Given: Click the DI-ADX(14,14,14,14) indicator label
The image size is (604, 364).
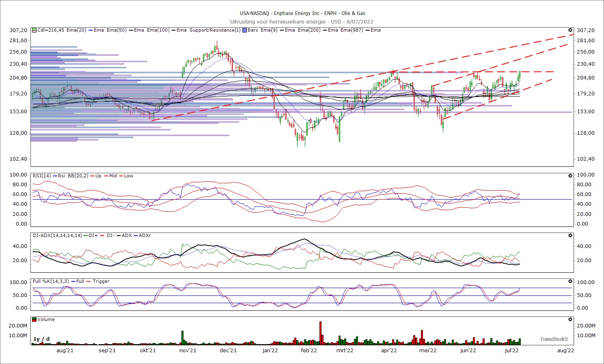Looking at the screenshot, I should click(57, 235).
